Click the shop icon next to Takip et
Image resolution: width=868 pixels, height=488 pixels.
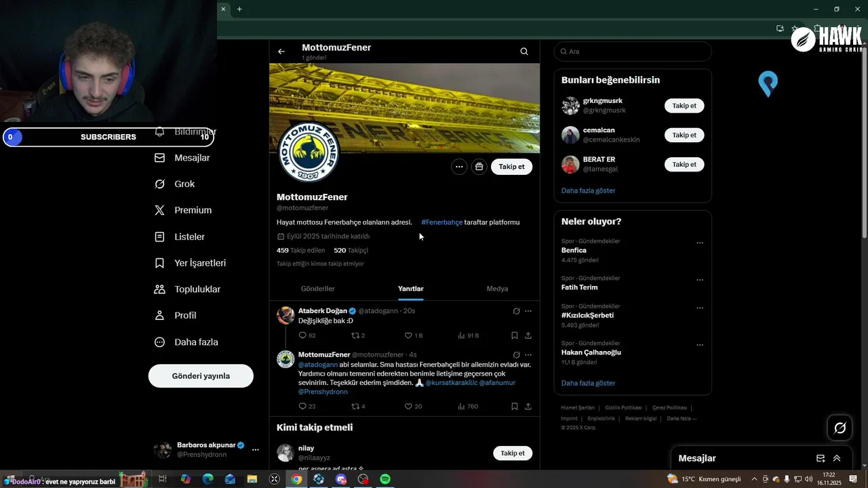pos(479,167)
